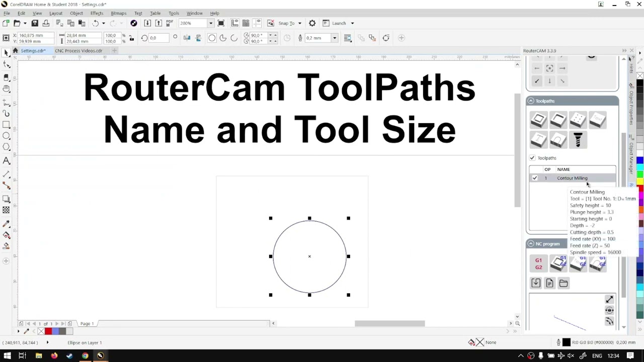Click the horizontal scrollbar thumb
This screenshot has width=644, height=362.
pos(390,324)
